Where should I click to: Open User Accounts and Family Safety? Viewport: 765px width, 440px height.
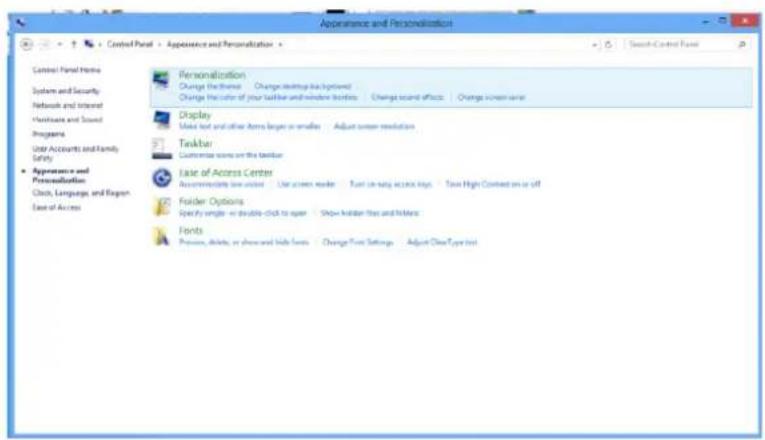pyautogui.click(x=76, y=153)
